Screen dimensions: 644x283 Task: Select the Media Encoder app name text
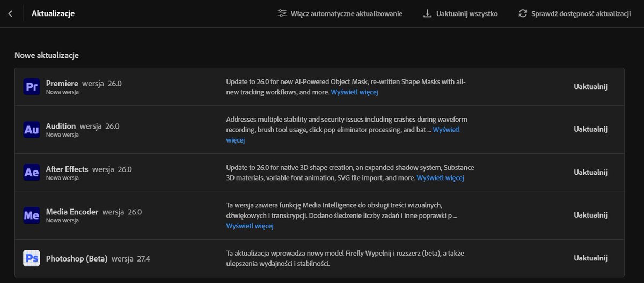(72, 212)
